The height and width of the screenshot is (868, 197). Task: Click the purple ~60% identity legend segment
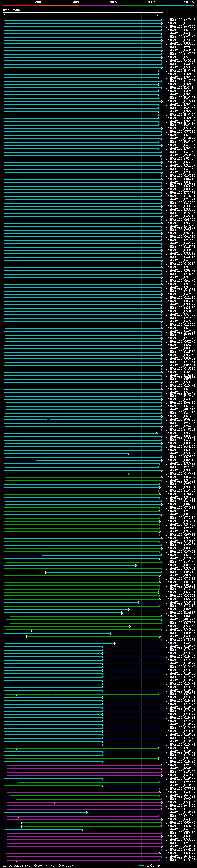[98, 6]
